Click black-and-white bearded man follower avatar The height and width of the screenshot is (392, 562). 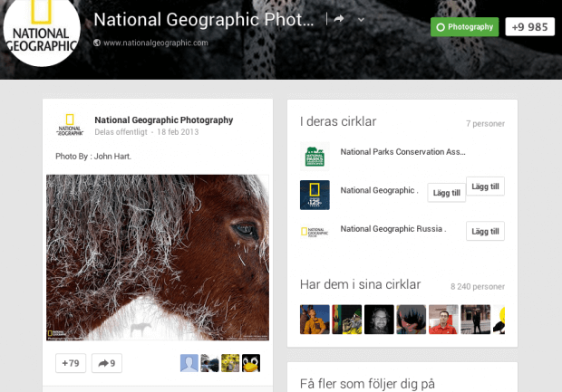(379, 320)
